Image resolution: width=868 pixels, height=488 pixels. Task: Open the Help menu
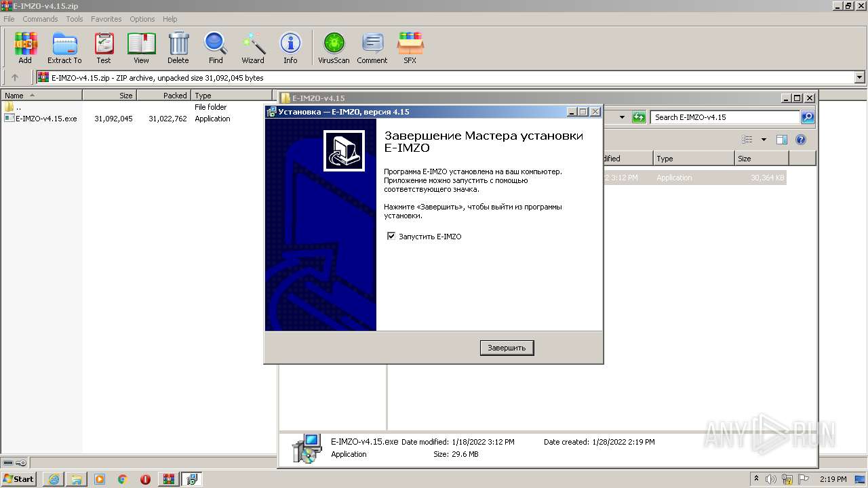coord(170,19)
